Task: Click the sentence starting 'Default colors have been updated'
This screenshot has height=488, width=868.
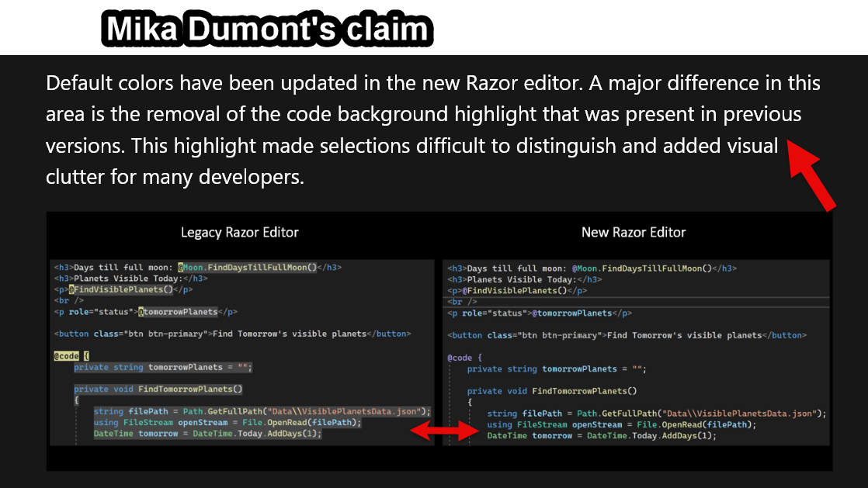Action: pyautogui.click(x=314, y=83)
